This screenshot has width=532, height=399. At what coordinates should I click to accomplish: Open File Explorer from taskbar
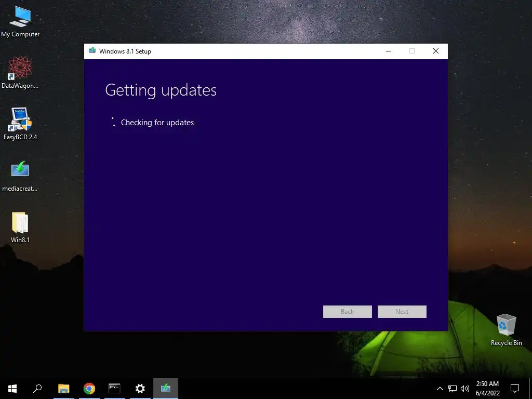coord(64,389)
